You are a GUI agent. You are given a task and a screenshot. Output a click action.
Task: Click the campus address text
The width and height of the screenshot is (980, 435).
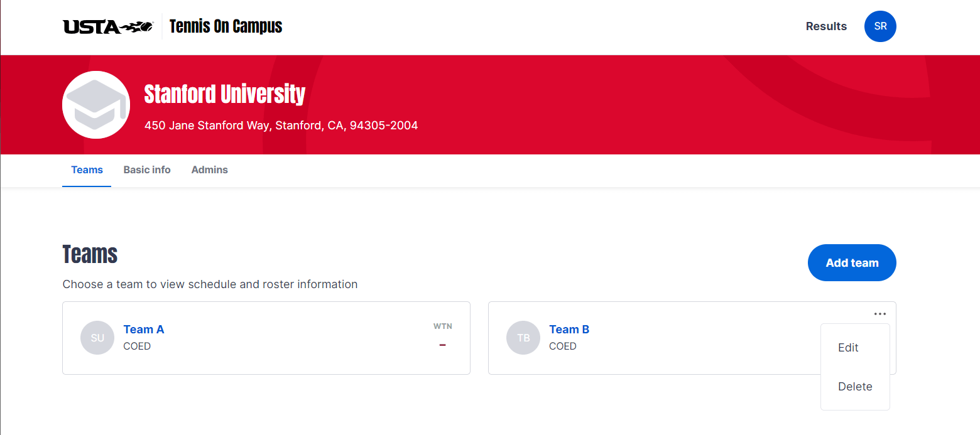pyautogui.click(x=281, y=125)
